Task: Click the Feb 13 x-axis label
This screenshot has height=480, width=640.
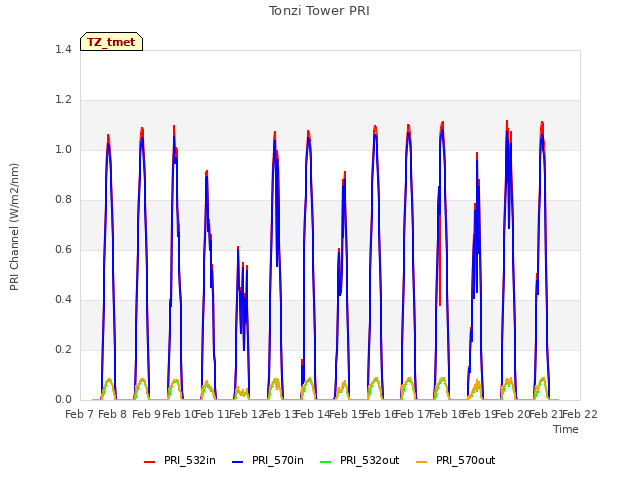Action: click(x=280, y=415)
